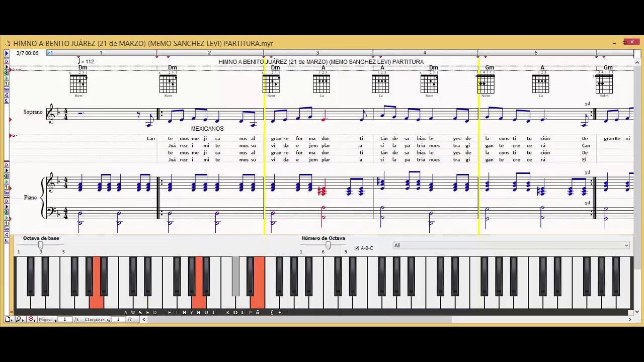Click measure 3 on the ruler
The height and width of the screenshot is (362, 644).
point(317,53)
